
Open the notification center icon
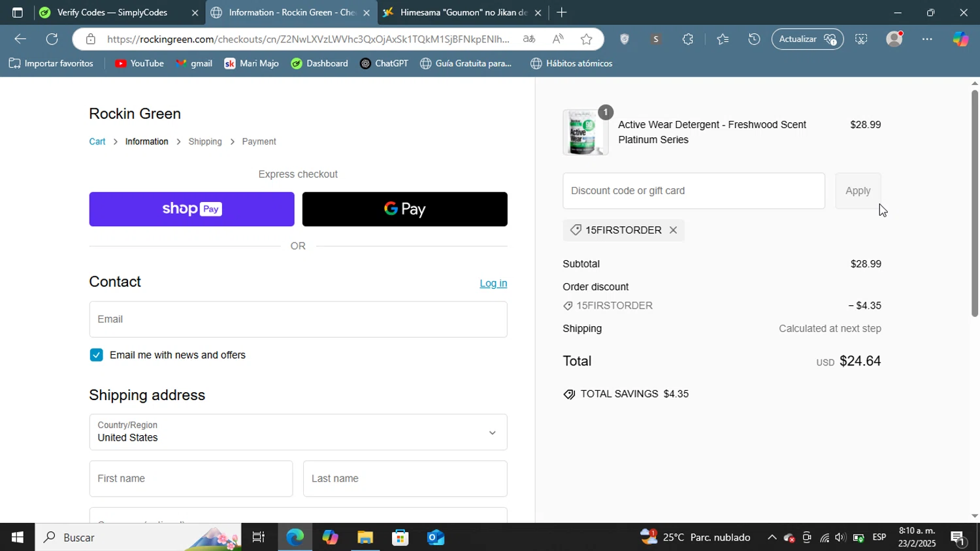click(x=958, y=538)
